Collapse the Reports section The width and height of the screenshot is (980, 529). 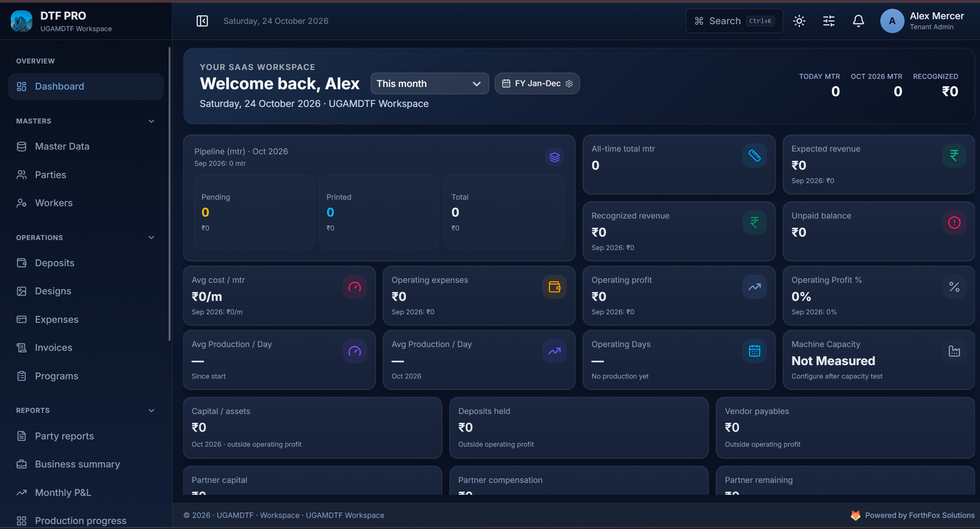(x=151, y=411)
